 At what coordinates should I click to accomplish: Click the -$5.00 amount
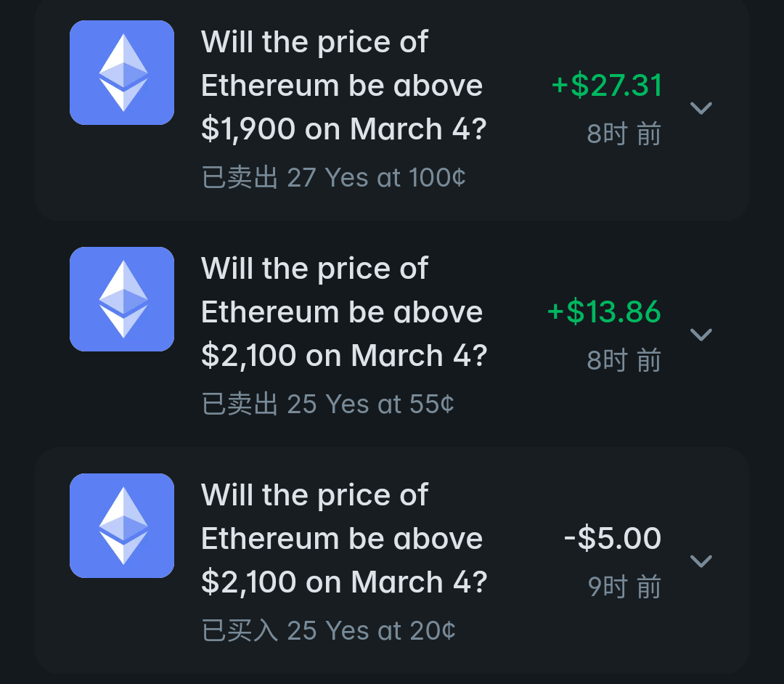pyautogui.click(x=612, y=539)
